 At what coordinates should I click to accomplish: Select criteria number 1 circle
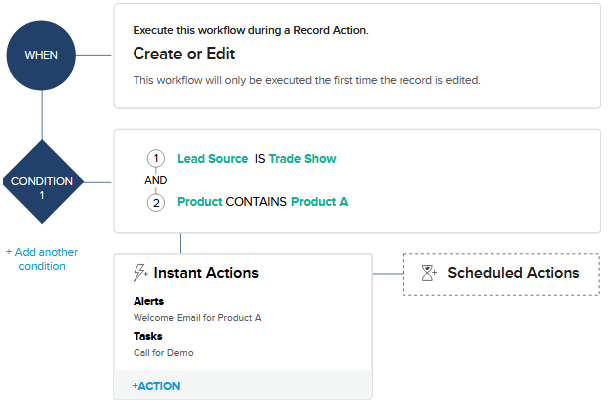point(156,159)
